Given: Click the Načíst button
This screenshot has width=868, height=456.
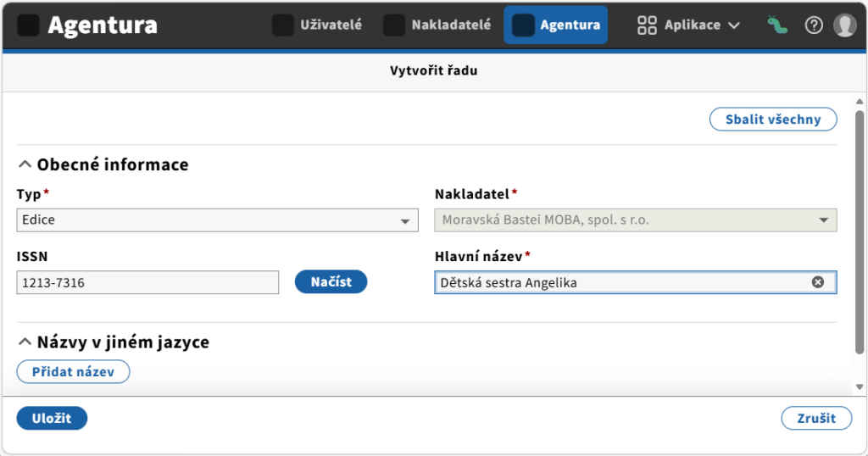Looking at the screenshot, I should click(x=331, y=281).
